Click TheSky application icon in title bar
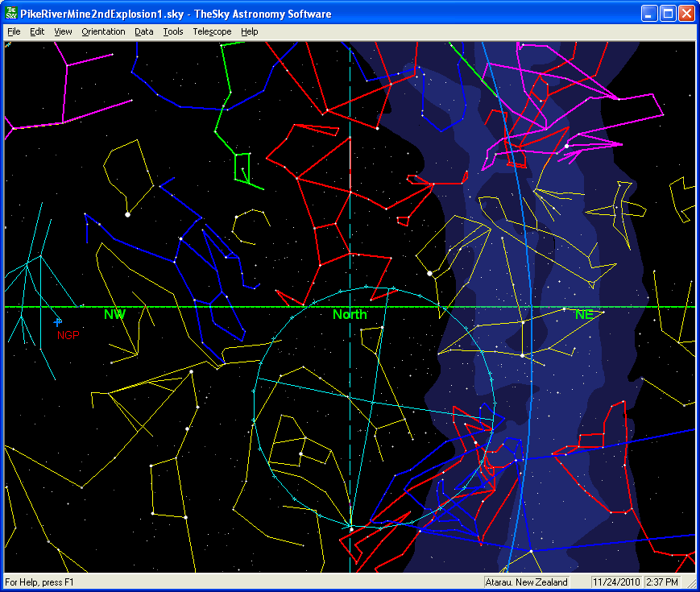Image resolution: width=700 pixels, height=592 pixels. pos(11,14)
